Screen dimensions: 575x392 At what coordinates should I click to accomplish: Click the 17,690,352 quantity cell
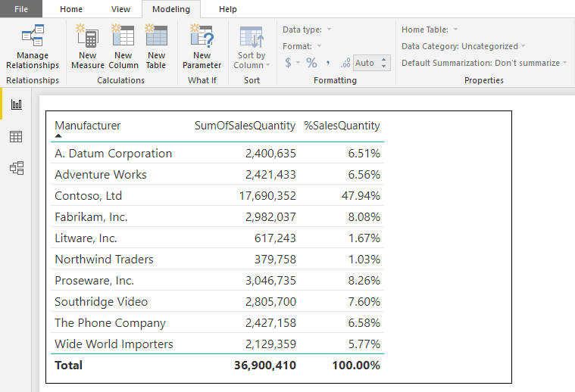point(267,196)
